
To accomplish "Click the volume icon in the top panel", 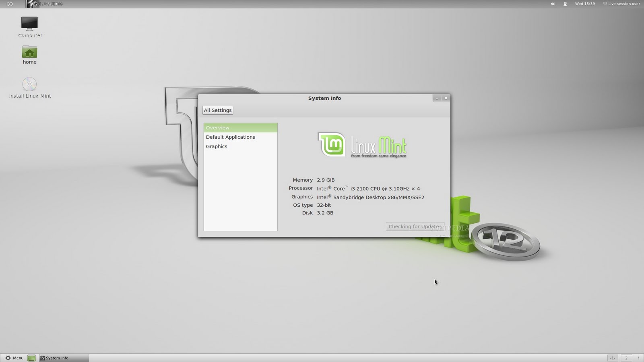I will [553, 4].
